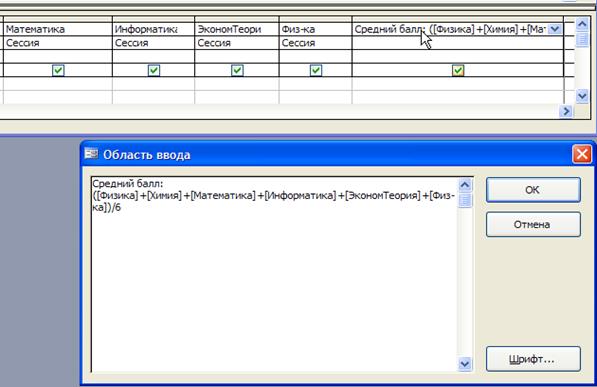The width and height of the screenshot is (597, 387).
Task: Click the scroll thumb in the zoom text area
Action: (x=465, y=200)
